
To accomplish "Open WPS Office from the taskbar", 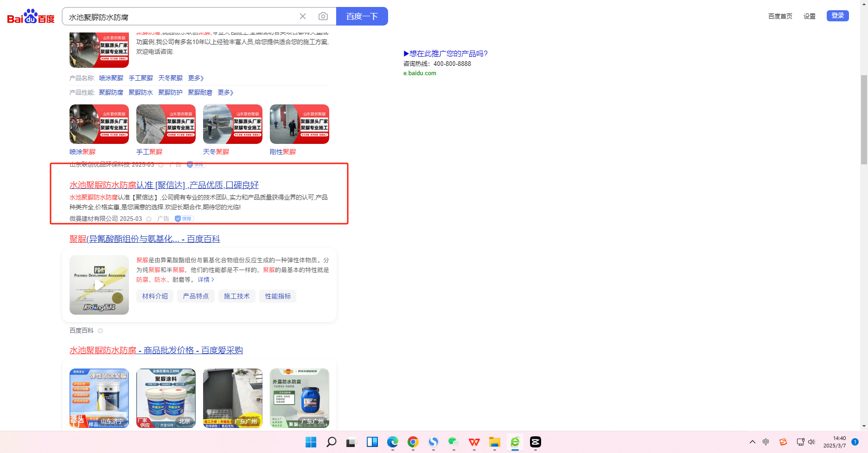I will 474,442.
